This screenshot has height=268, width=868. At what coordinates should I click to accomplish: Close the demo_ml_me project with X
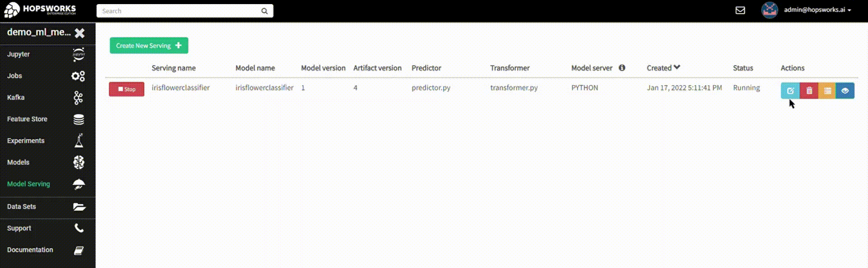pos(80,33)
